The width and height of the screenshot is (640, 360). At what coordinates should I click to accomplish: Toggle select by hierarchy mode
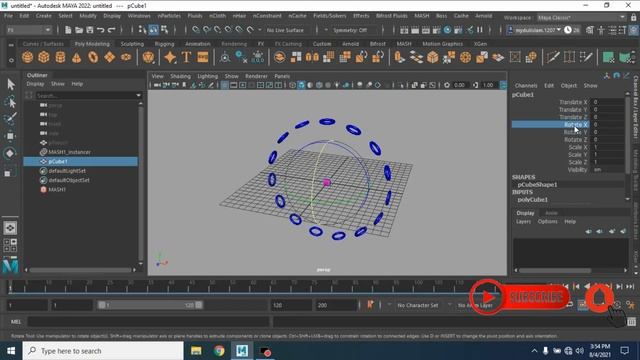[142, 29]
